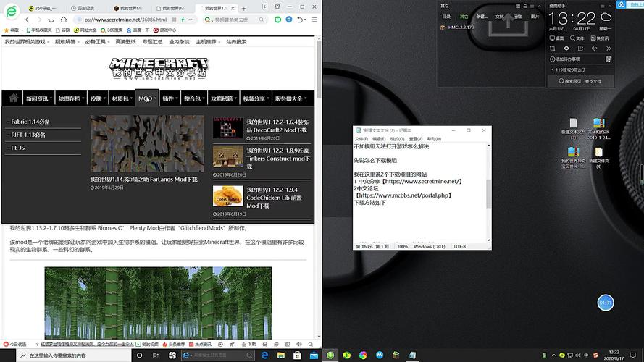This screenshot has width=644, height=362.
Task: Select the 压缩 tab in organizer panel
Action: [x=517, y=17]
